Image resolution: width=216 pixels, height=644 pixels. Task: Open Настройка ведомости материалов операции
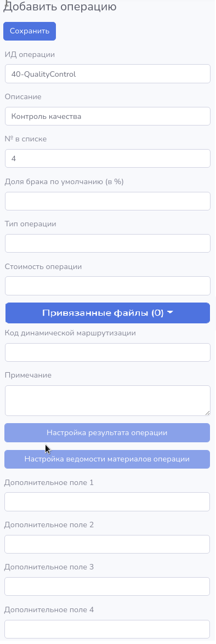point(107,459)
